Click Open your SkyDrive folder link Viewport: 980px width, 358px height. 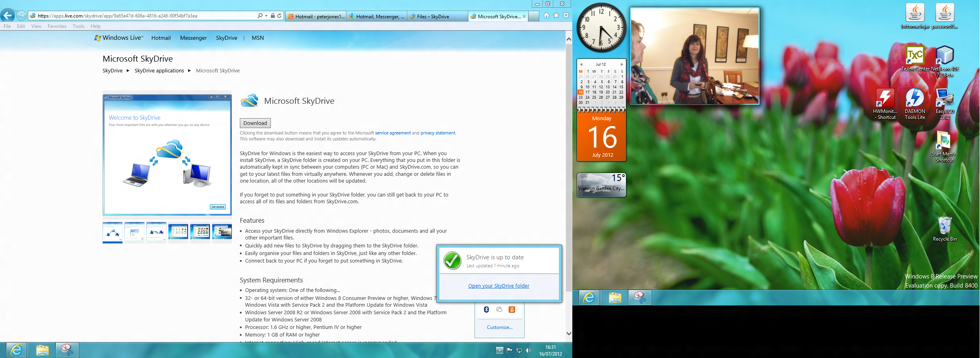pyautogui.click(x=498, y=286)
